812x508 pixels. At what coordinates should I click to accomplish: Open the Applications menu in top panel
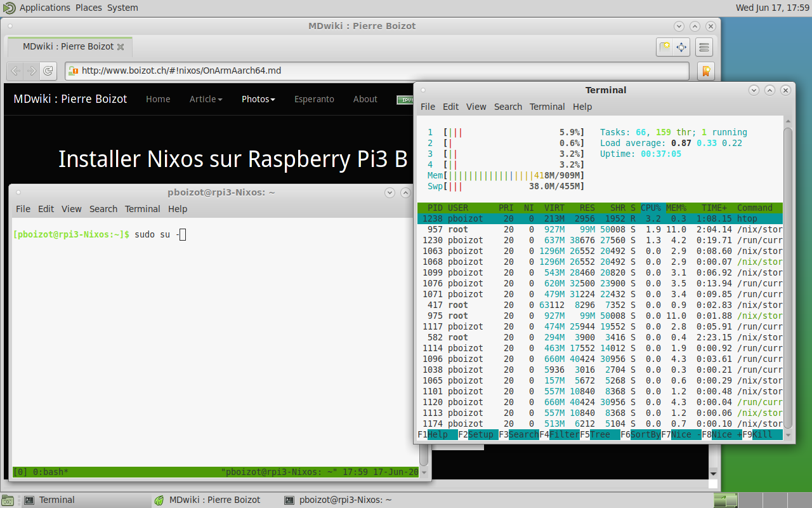tap(45, 8)
